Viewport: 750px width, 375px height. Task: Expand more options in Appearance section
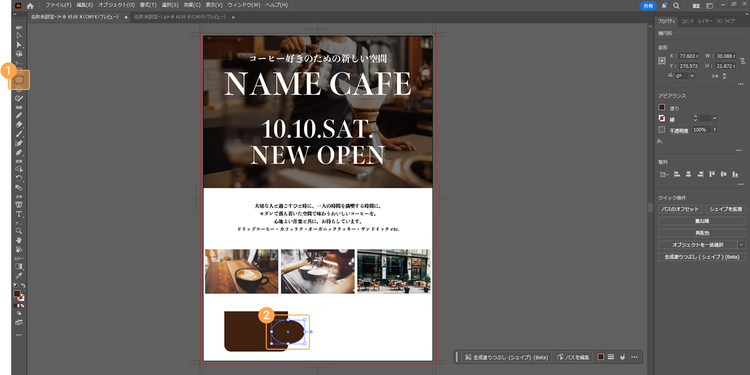coord(740,150)
